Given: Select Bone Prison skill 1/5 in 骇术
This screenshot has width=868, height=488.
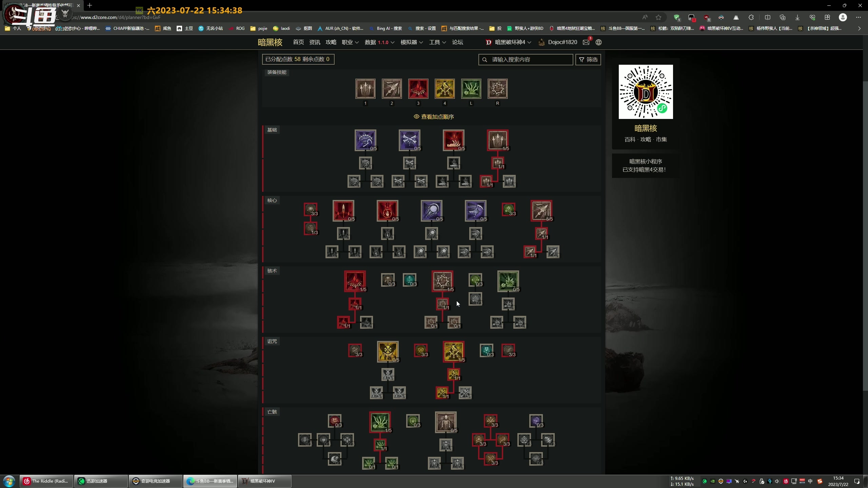Looking at the screenshot, I should [x=442, y=281].
